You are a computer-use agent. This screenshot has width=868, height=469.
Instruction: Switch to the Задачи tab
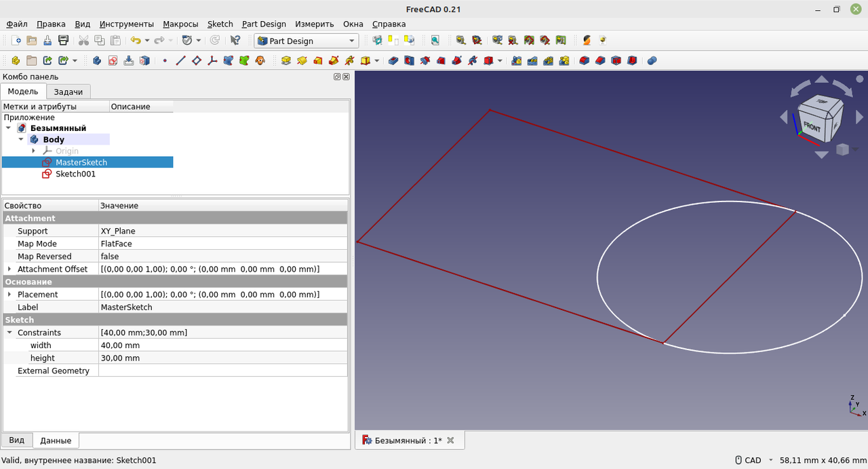coord(68,92)
